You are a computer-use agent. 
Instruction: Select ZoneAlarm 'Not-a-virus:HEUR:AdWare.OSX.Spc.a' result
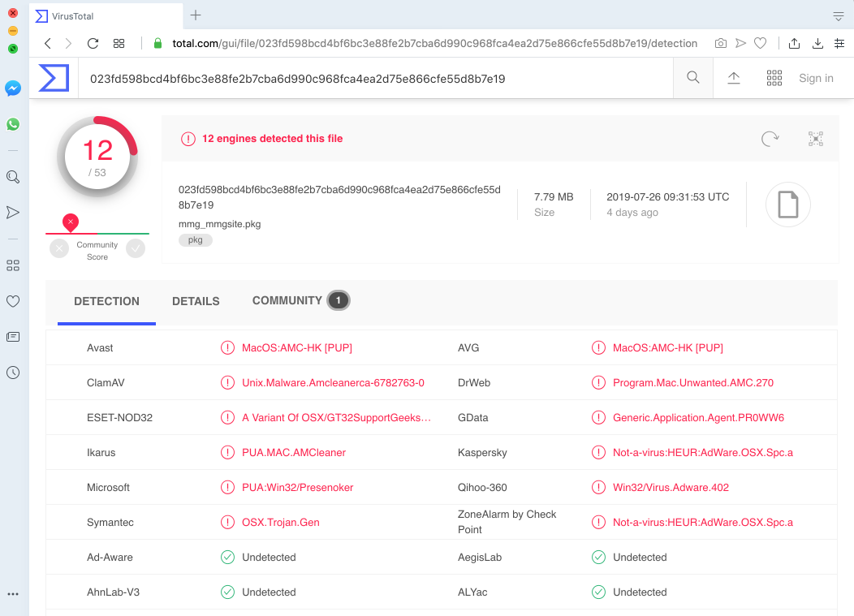[x=702, y=522]
